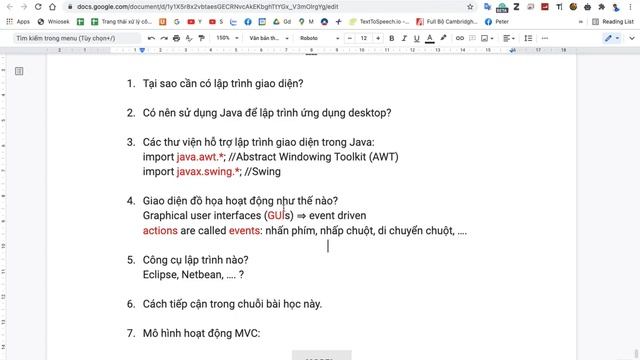Open the cookie extension icon
This screenshot has width=640, height=360.
(x=573, y=7)
